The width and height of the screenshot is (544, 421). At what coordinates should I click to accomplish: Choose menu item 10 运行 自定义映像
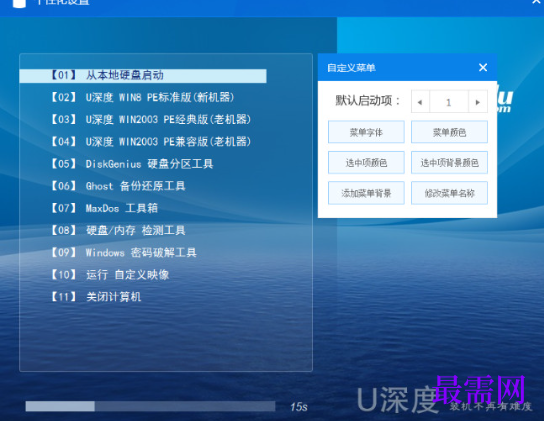pyautogui.click(x=110, y=275)
